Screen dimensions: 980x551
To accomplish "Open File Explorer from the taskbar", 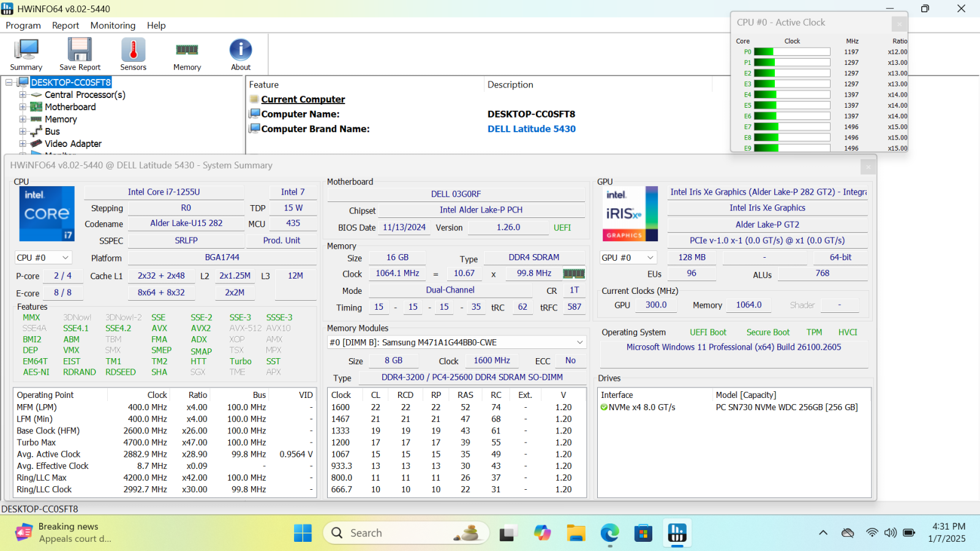I will pyautogui.click(x=576, y=533).
